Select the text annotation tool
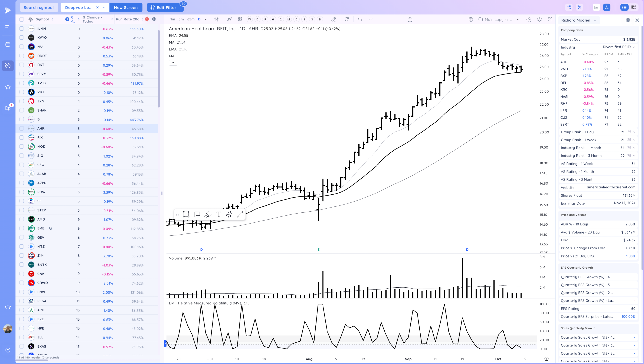The width and height of the screenshot is (644, 364). [219, 214]
